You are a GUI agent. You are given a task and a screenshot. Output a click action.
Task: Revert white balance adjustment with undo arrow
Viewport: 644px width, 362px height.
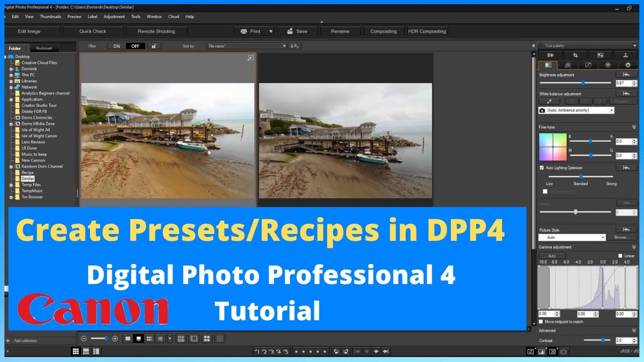tap(626, 94)
